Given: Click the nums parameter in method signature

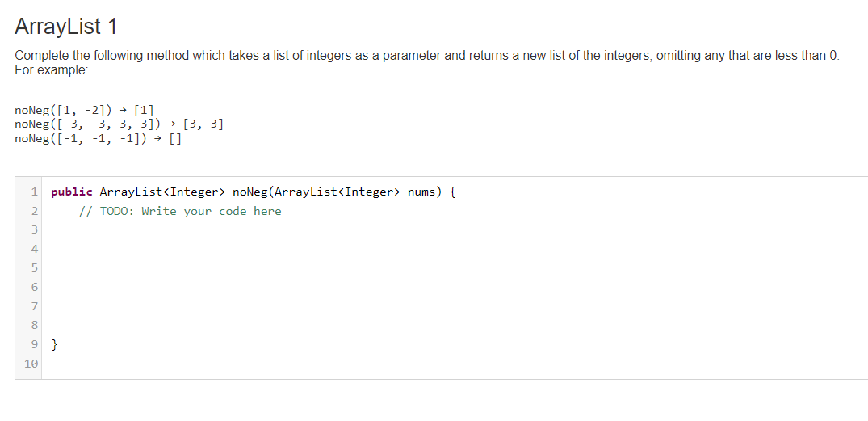Looking at the screenshot, I should [421, 192].
